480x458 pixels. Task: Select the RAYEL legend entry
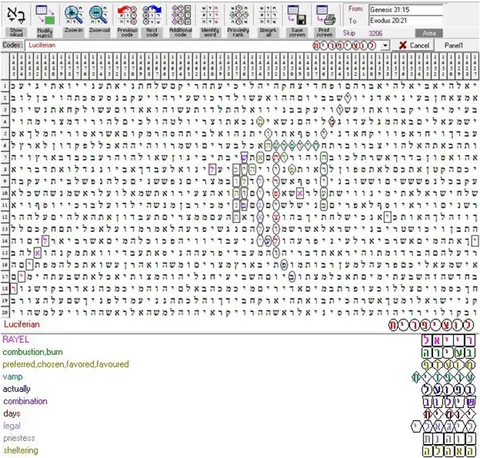16,340
